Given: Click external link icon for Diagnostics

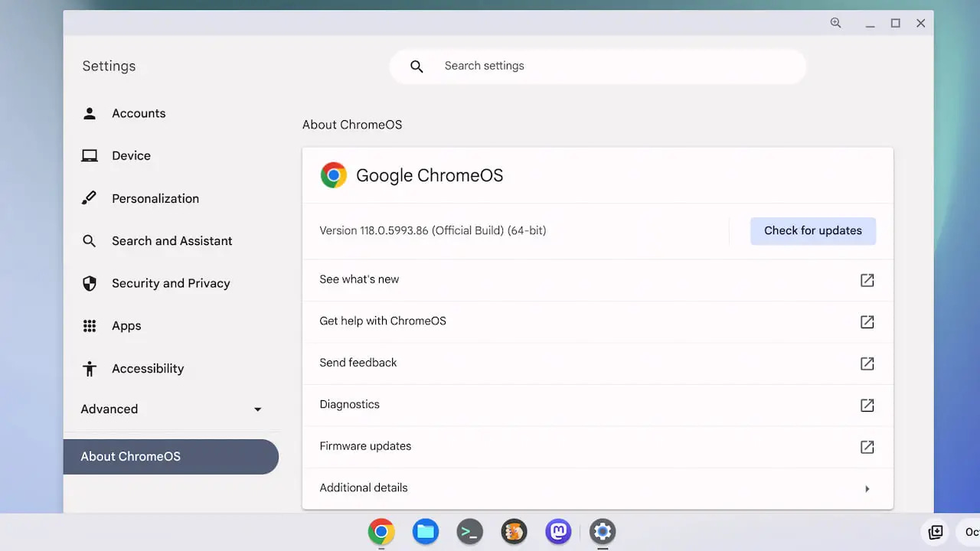Looking at the screenshot, I should click(x=867, y=405).
